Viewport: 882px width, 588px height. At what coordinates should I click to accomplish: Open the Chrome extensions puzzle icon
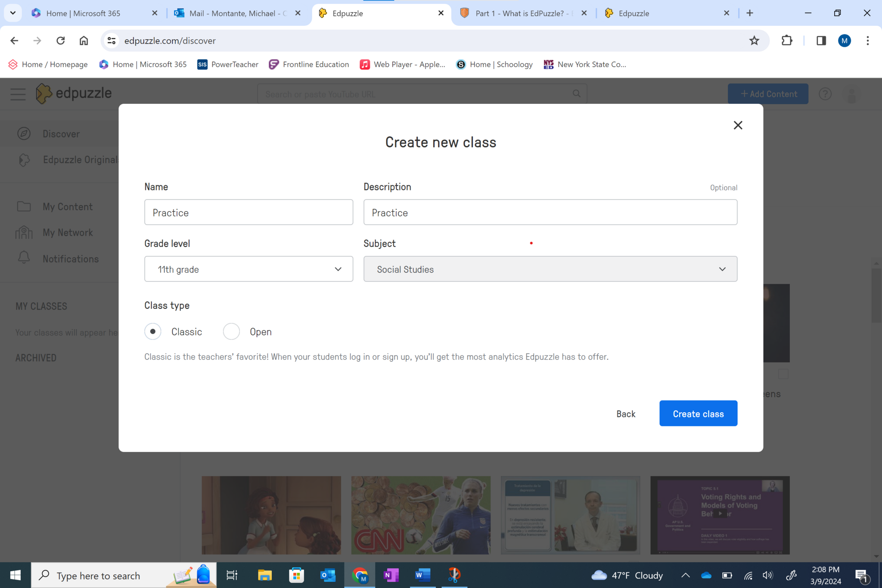click(x=786, y=40)
